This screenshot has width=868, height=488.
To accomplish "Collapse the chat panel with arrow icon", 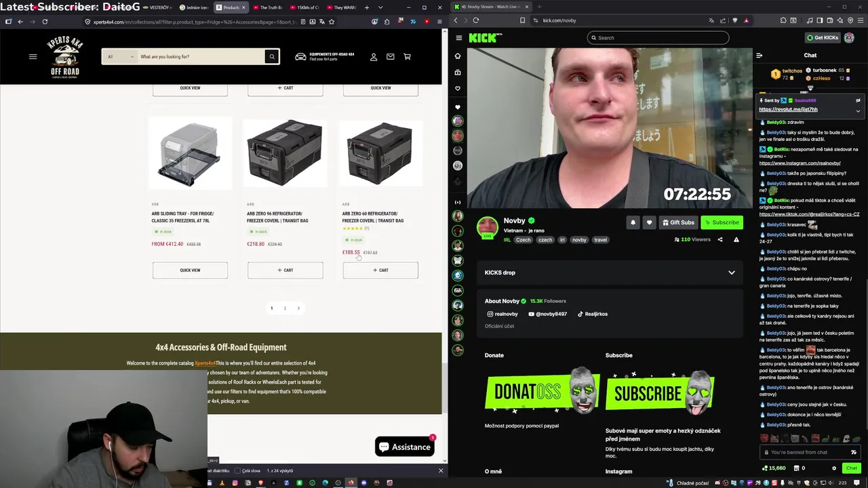I will [x=759, y=56].
